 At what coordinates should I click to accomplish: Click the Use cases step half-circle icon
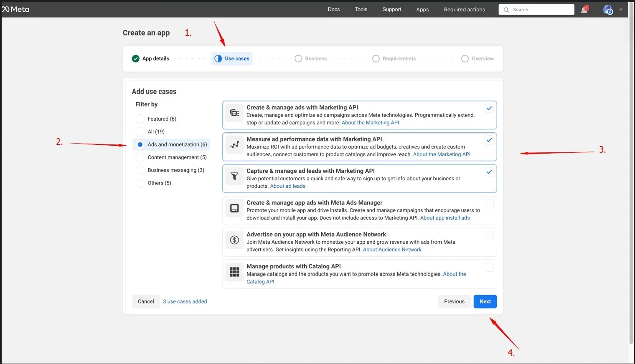point(218,58)
